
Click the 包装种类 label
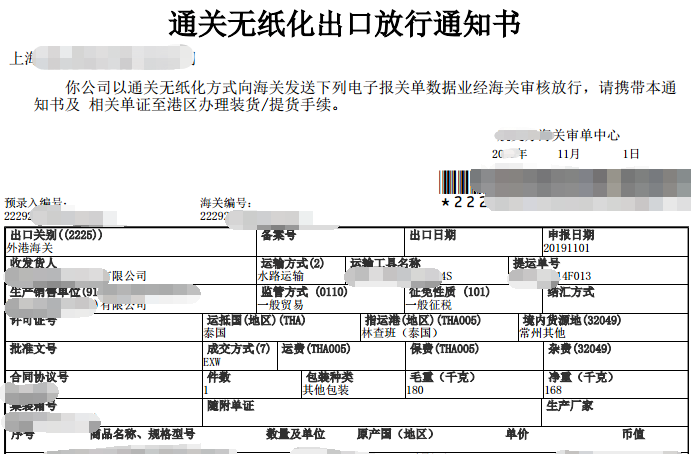click(x=329, y=377)
